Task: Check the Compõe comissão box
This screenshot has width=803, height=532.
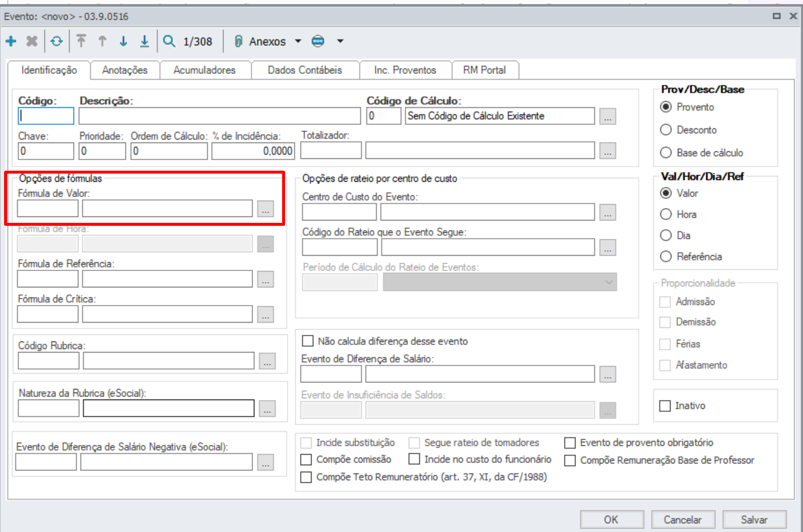Action: point(306,459)
